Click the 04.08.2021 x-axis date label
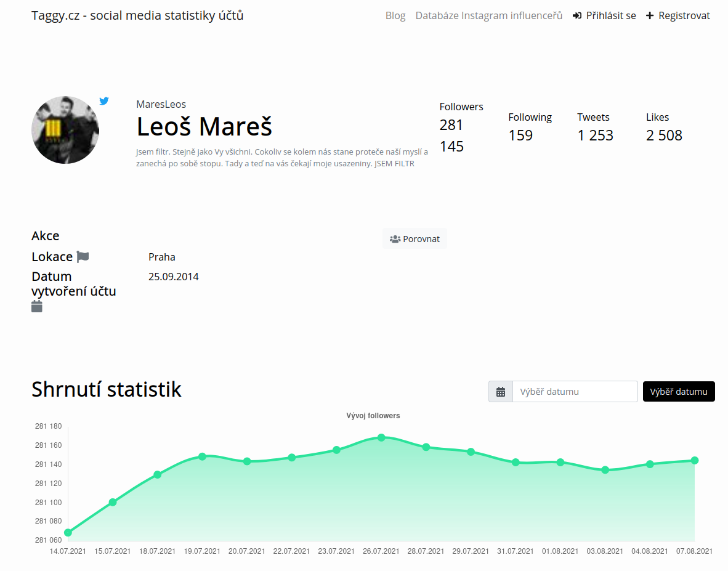 pos(650,551)
